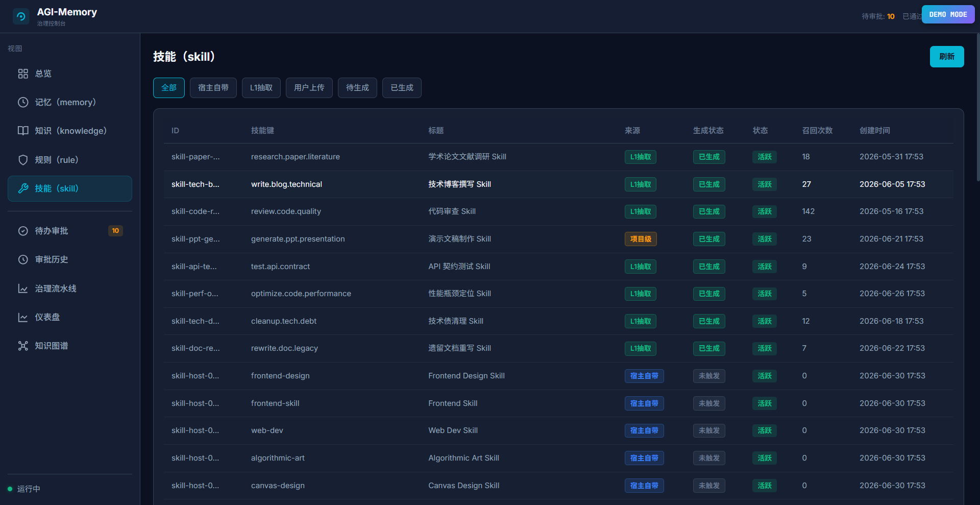Filter skills by 宿主自带
980x505 pixels.
point(213,88)
